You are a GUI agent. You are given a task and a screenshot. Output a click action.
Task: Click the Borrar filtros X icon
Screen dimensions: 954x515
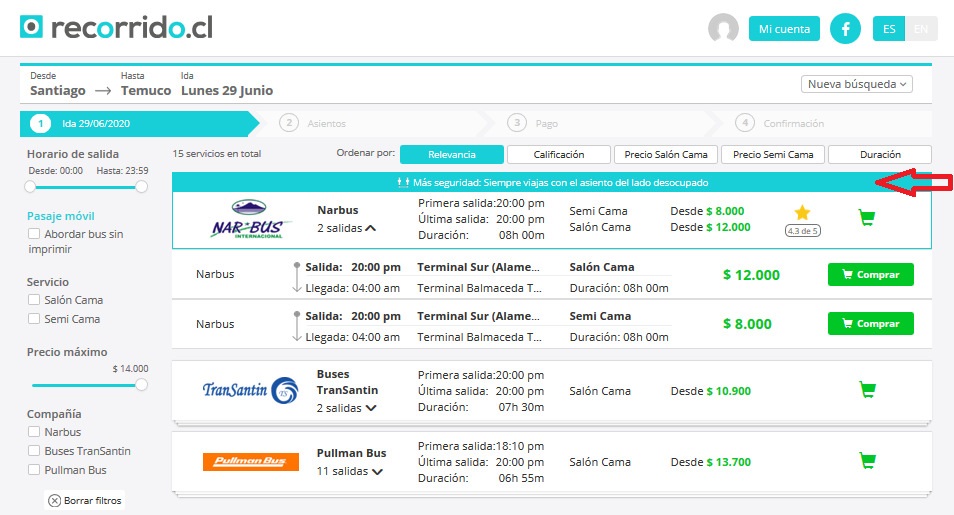coord(54,500)
